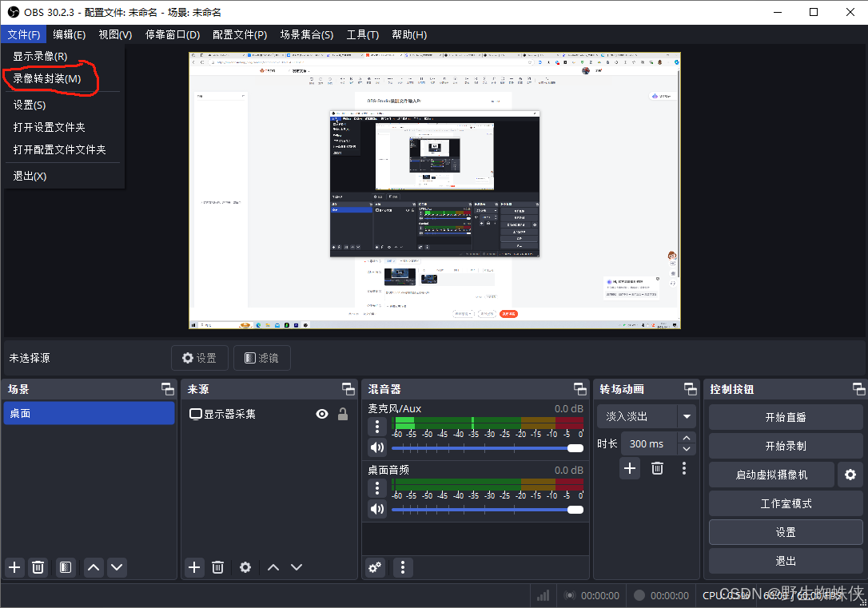The height and width of the screenshot is (608, 868).
Task: Move source up in Sources panel
Action: [x=273, y=567]
